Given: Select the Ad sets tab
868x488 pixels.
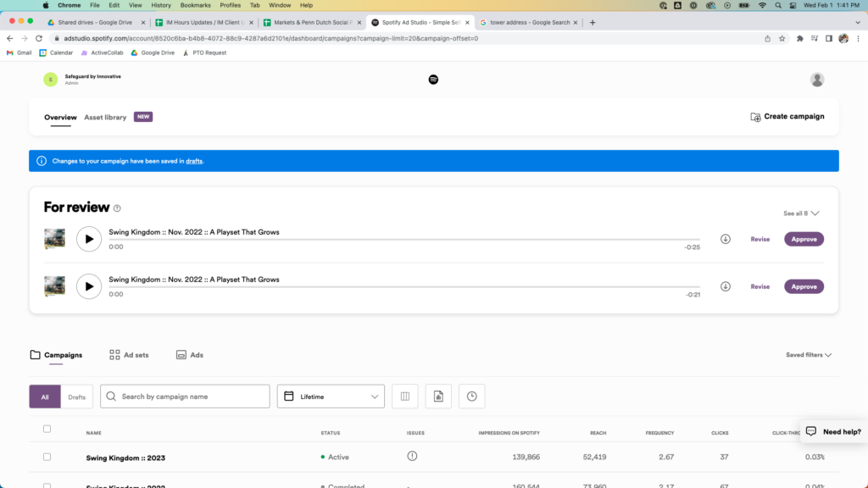Looking at the screenshot, I should 129,355.
